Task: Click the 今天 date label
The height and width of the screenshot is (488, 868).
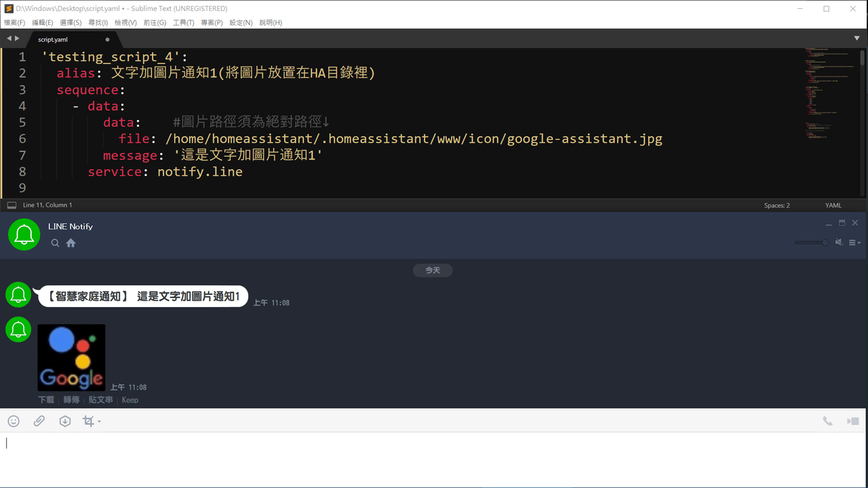Action: coord(433,270)
